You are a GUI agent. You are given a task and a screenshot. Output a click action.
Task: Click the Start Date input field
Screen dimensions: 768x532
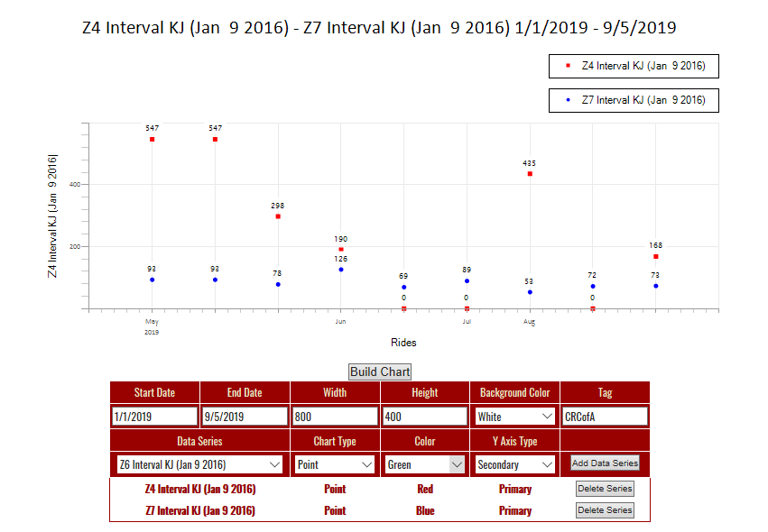click(x=154, y=417)
